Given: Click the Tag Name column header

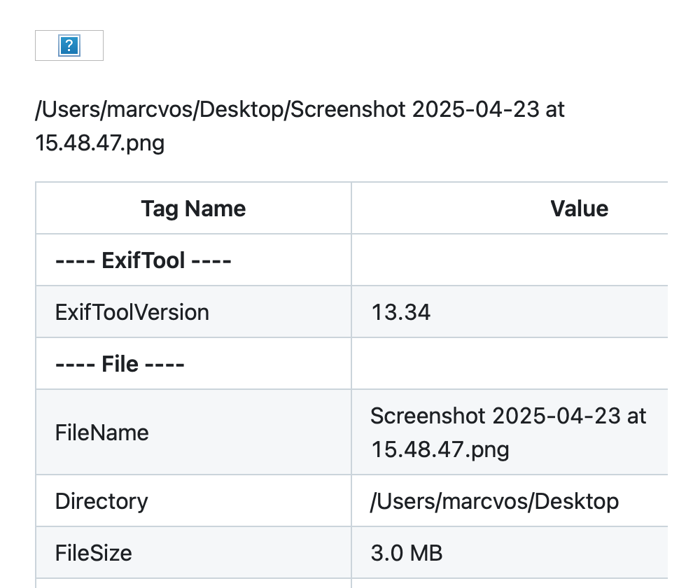Looking at the screenshot, I should 193,209.
